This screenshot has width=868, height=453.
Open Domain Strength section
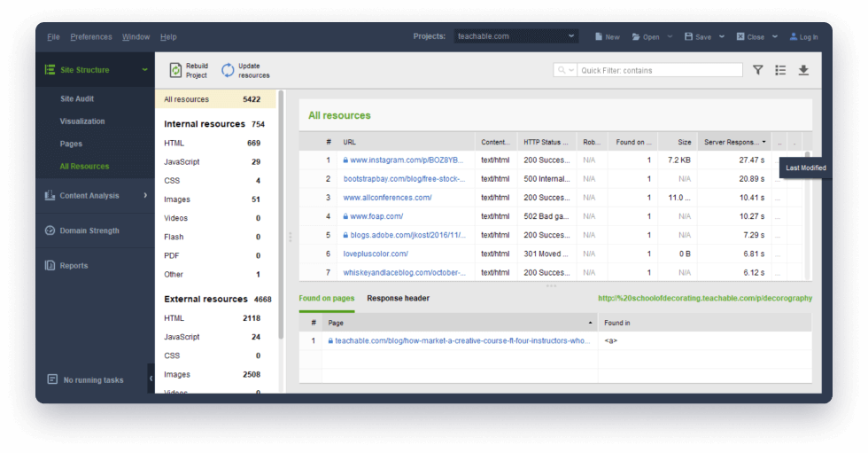tap(89, 230)
